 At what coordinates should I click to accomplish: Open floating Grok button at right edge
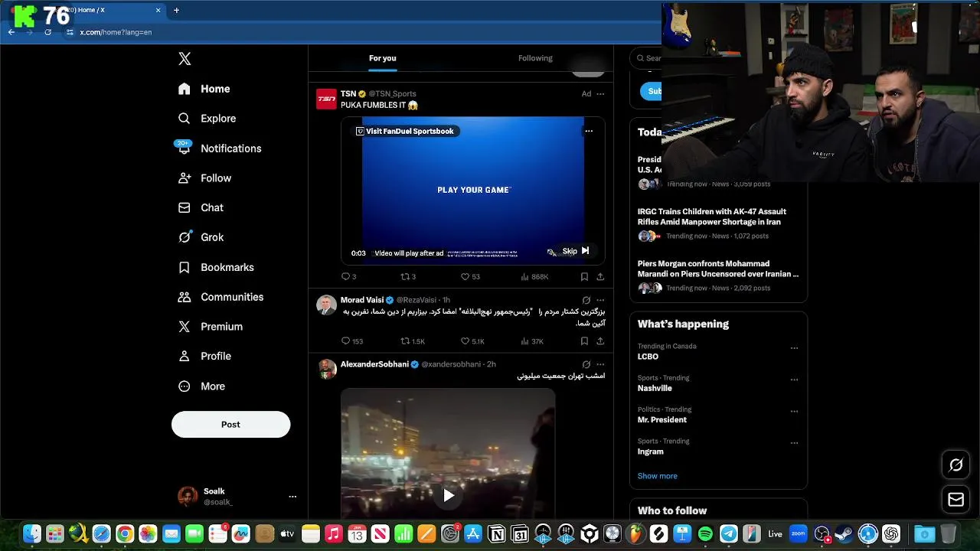[955, 465]
